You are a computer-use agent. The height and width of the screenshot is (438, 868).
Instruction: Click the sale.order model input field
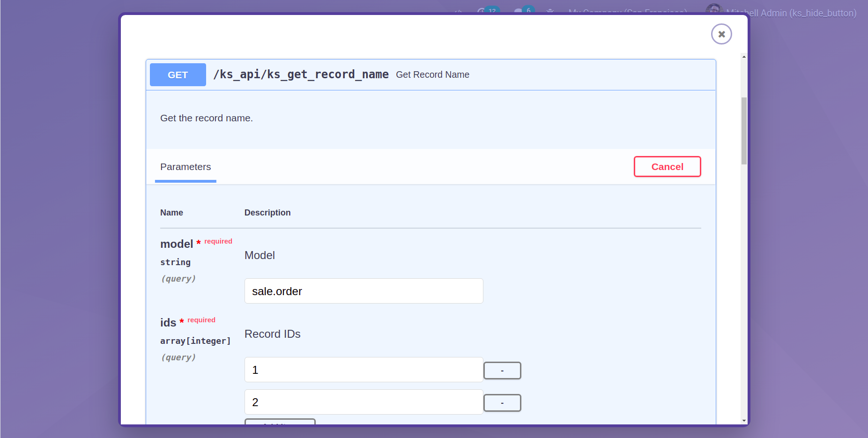click(364, 291)
